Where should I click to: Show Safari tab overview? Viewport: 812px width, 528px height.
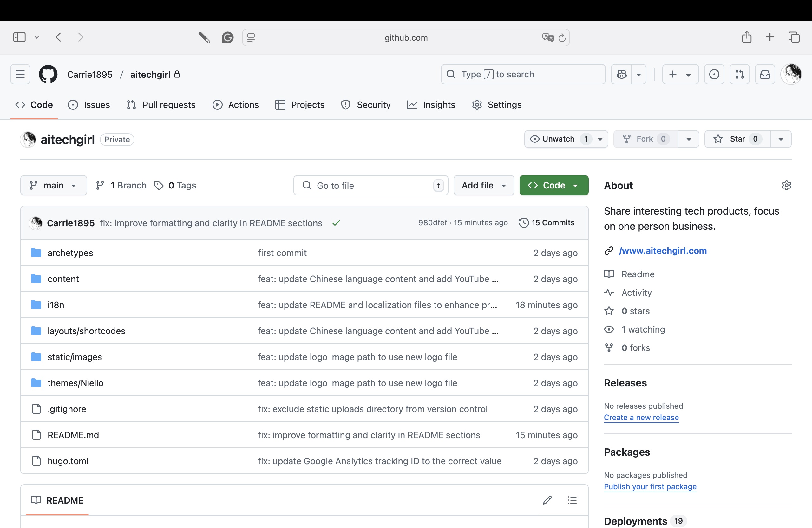click(794, 37)
